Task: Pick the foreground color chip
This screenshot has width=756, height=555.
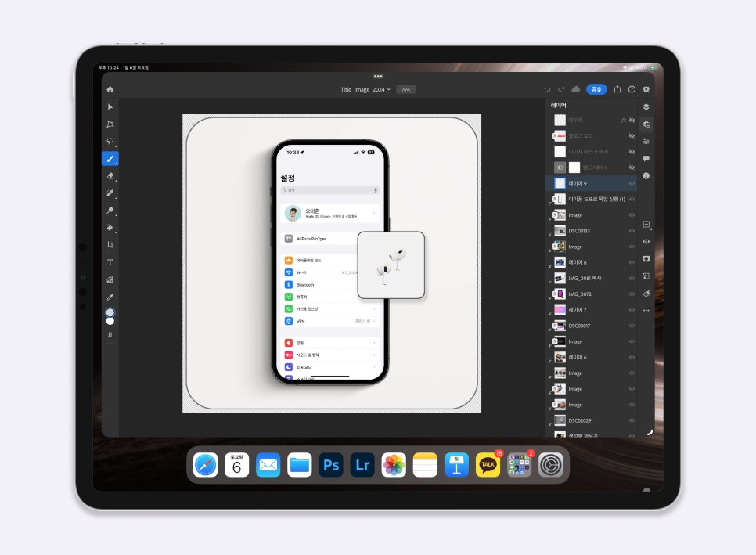Action: tap(110, 312)
